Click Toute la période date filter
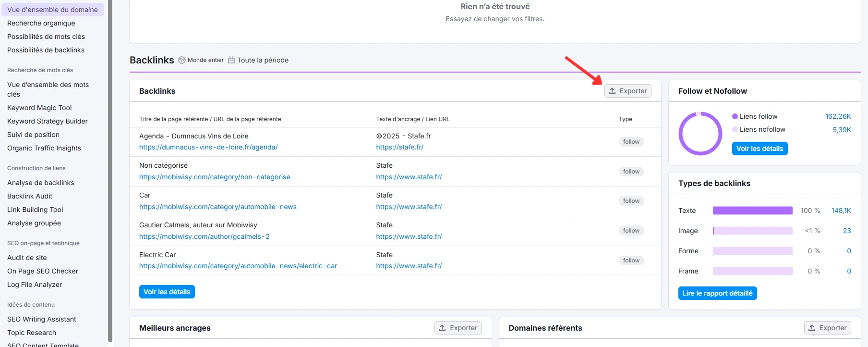This screenshot has height=347, width=868. [x=258, y=60]
